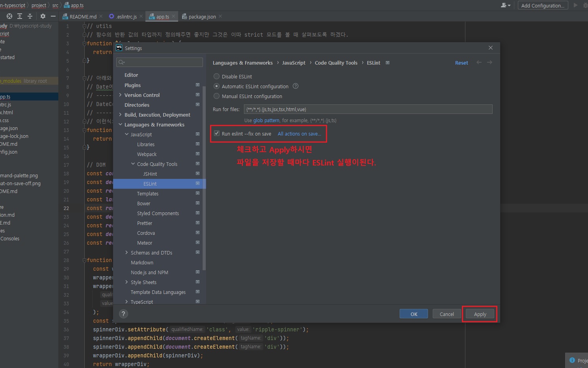Click help icon beside Automatic ESLint configuration
This screenshot has width=588, height=368.
296,86
